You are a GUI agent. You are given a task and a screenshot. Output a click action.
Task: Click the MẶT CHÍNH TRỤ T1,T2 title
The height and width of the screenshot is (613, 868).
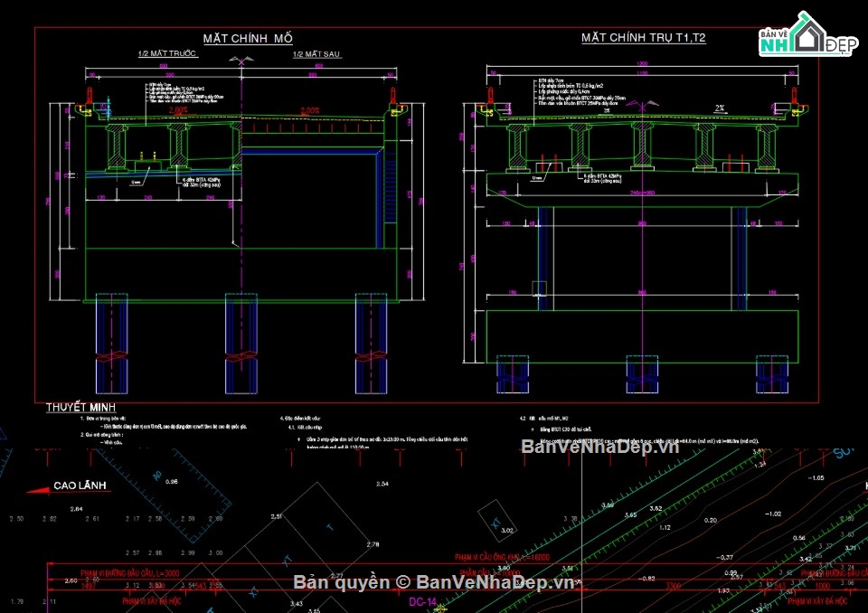643,38
